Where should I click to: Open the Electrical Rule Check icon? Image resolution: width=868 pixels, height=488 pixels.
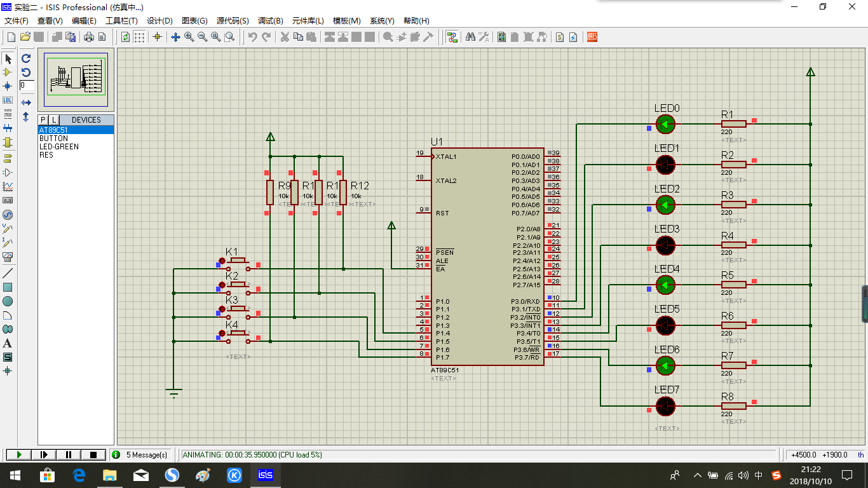coord(573,37)
